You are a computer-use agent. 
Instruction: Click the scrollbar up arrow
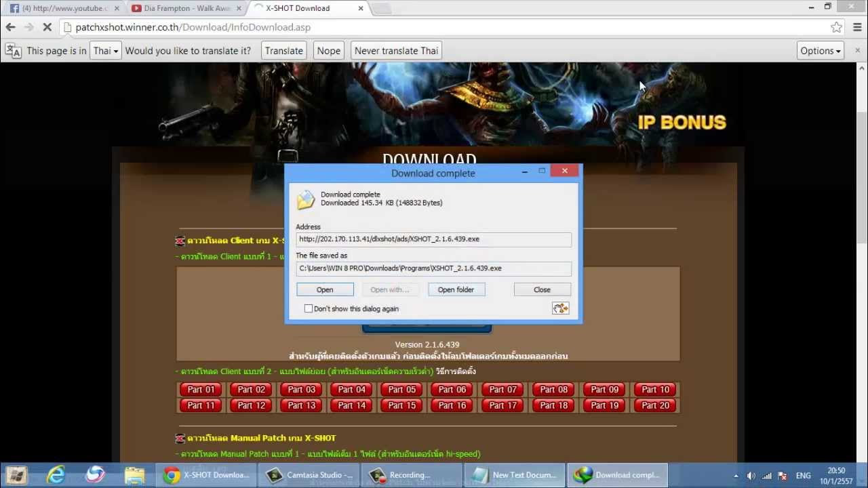tap(863, 68)
